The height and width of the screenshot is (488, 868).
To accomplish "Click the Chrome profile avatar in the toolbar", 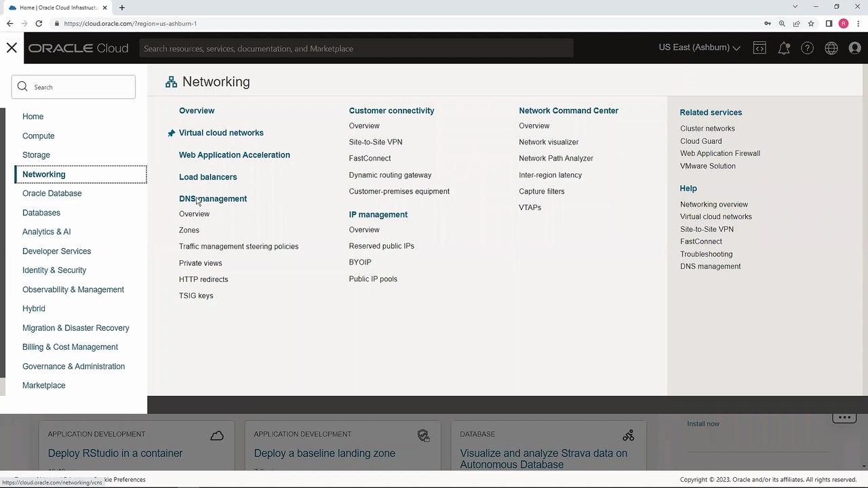I will pyautogui.click(x=844, y=23).
